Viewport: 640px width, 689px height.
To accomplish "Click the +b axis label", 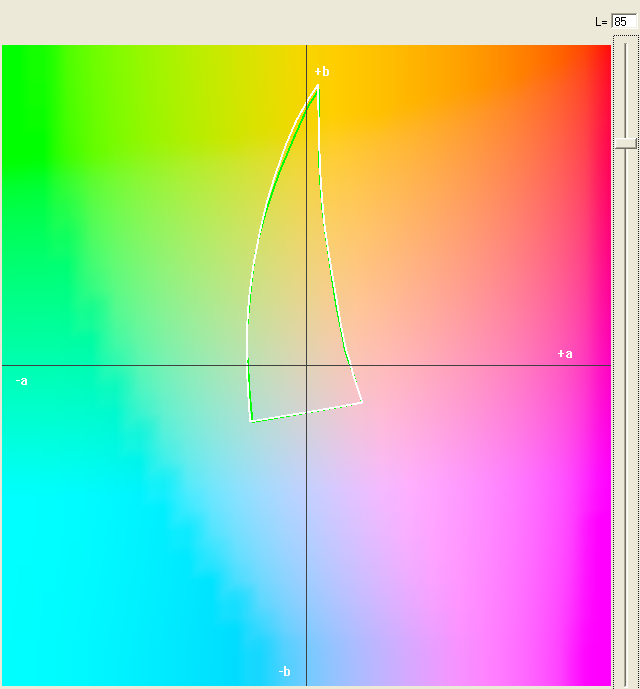I will click(x=322, y=71).
